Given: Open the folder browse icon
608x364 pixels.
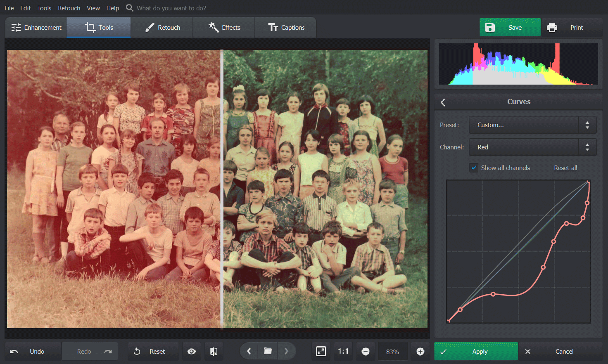Looking at the screenshot, I should [268, 351].
